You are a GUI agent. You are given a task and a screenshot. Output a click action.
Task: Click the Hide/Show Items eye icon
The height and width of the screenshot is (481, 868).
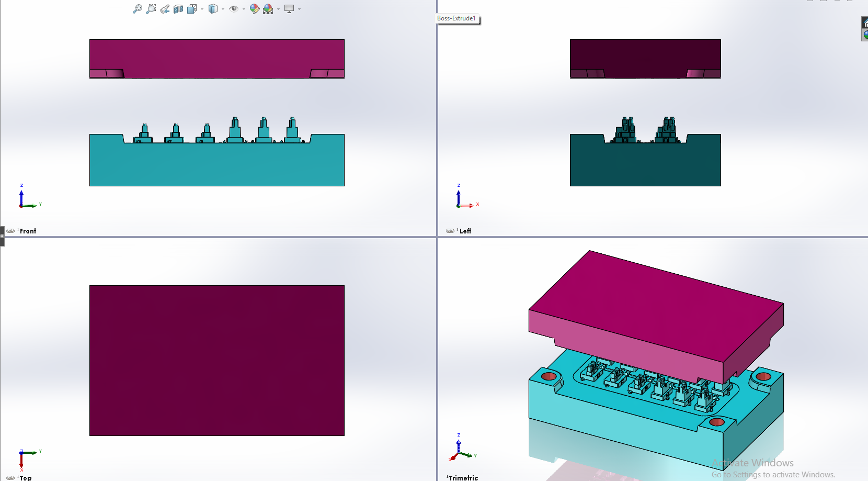[234, 9]
